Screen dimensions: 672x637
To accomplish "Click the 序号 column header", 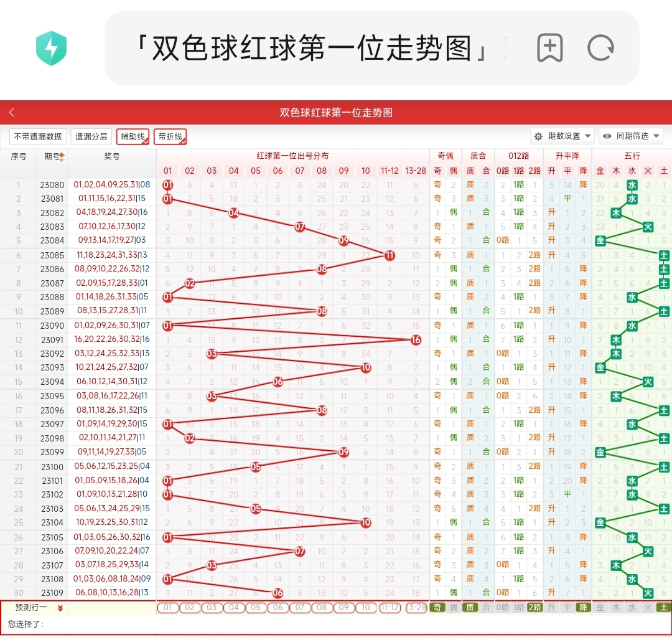I will [19, 156].
